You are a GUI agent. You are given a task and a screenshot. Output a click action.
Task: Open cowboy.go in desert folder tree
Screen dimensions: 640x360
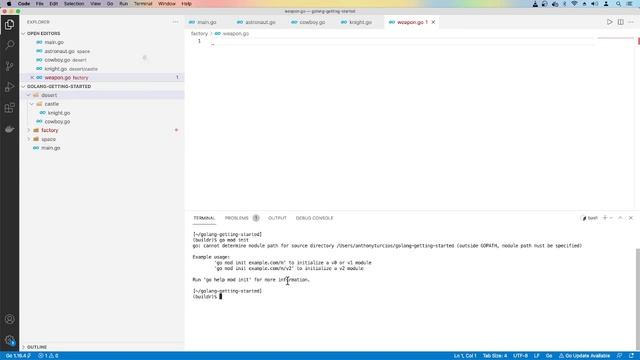(x=57, y=122)
